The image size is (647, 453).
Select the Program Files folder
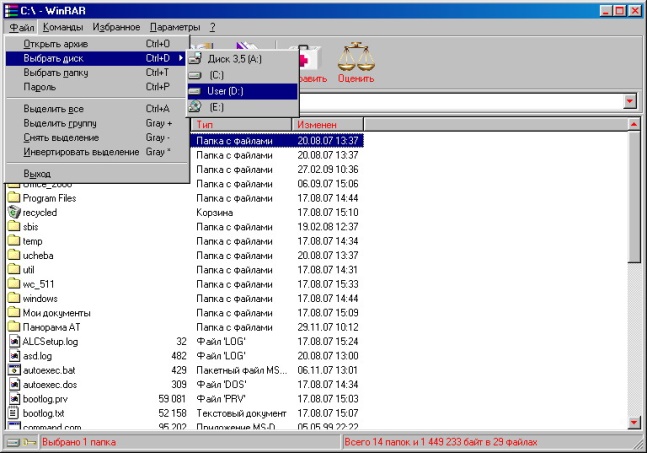point(49,198)
